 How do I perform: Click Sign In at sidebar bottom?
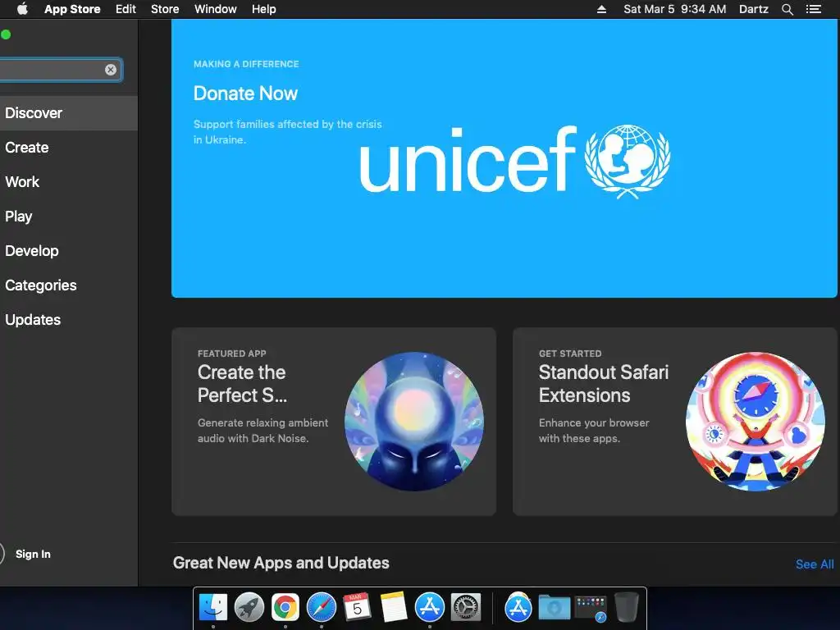tap(33, 554)
